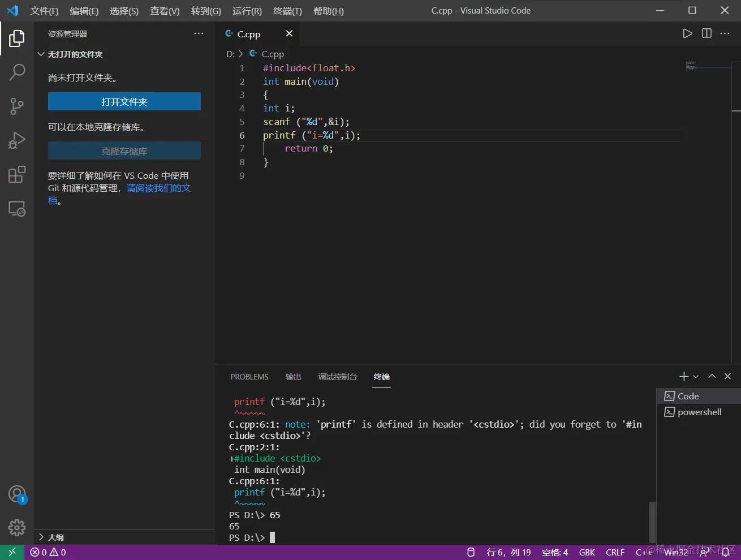
Task: Open the Run and Debug view
Action: pyautogui.click(x=17, y=140)
